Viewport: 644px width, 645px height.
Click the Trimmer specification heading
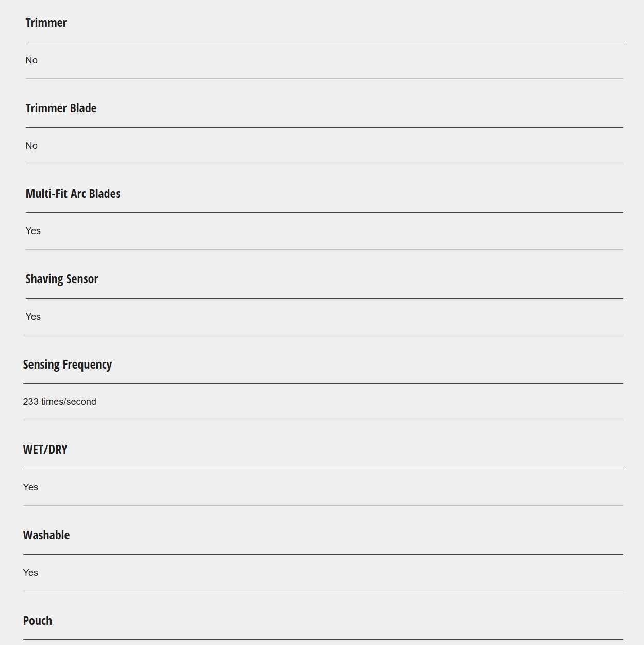(46, 23)
